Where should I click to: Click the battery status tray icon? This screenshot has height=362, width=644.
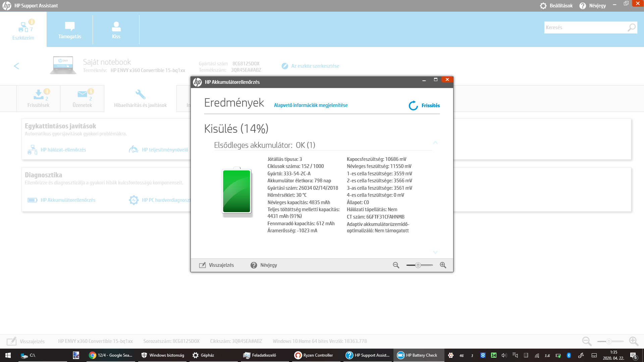558,355
